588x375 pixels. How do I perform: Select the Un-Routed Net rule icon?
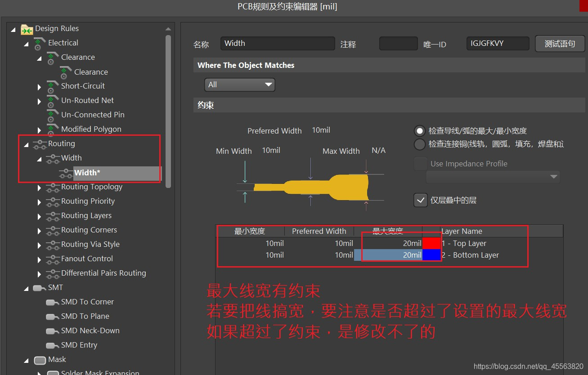[x=52, y=100]
